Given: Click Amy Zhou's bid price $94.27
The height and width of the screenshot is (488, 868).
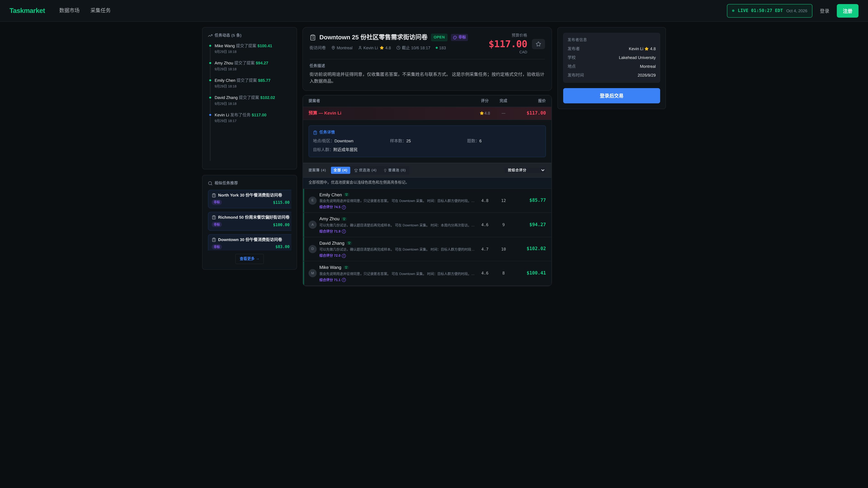Looking at the screenshot, I should coord(538,224).
